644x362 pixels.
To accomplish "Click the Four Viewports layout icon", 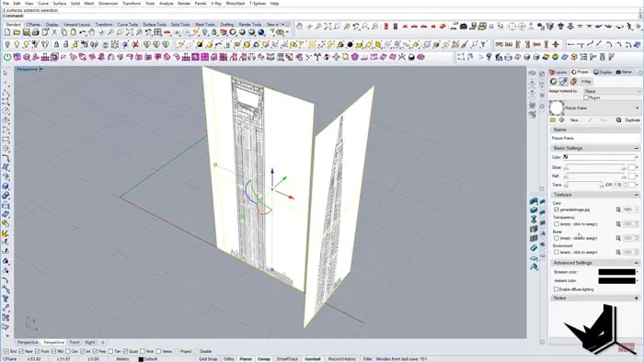I will 157,32.
